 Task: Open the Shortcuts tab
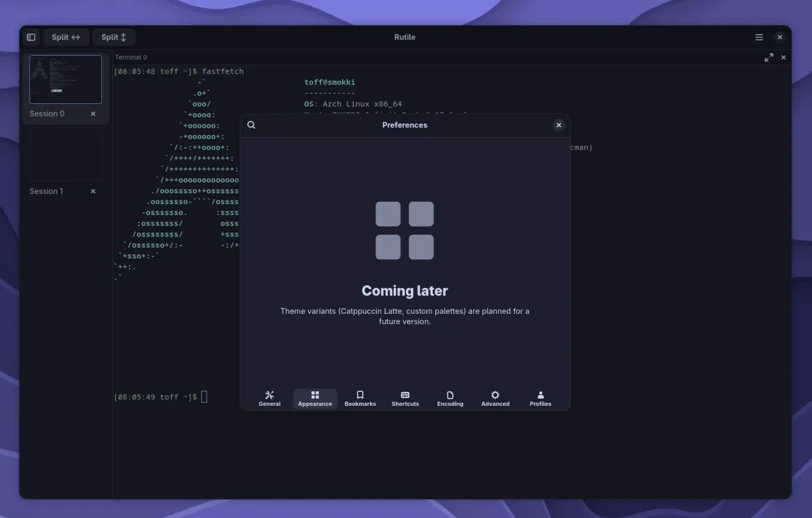(405, 399)
